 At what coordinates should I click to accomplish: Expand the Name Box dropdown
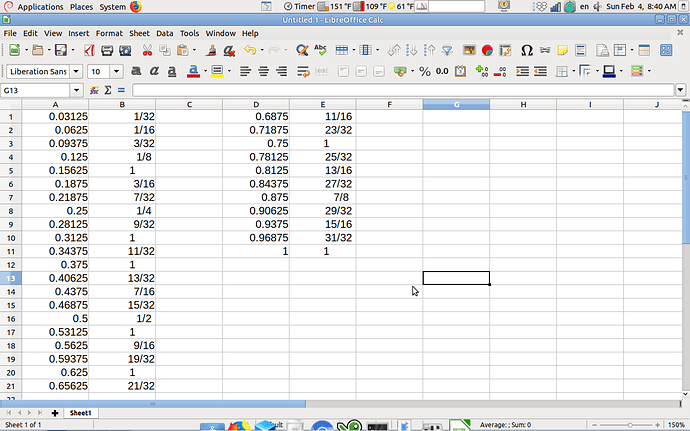[x=76, y=90]
